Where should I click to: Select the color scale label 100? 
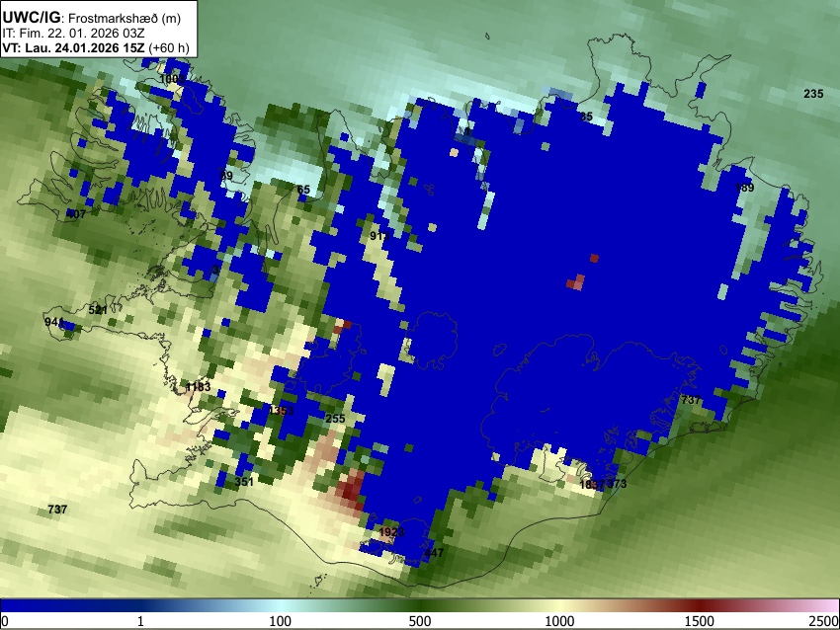pos(280,621)
